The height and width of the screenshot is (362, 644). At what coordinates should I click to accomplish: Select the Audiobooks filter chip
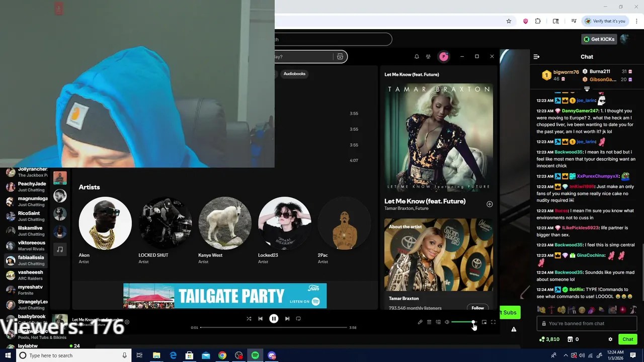click(x=294, y=74)
